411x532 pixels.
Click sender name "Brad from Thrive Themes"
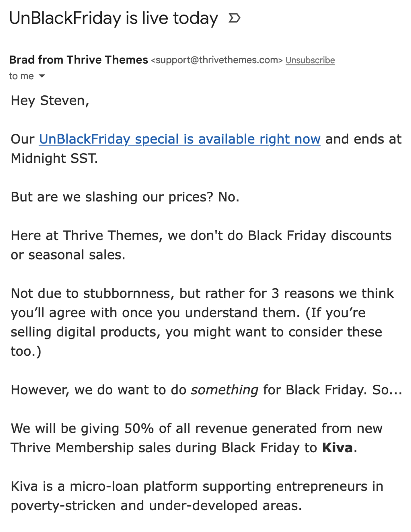pos(79,60)
